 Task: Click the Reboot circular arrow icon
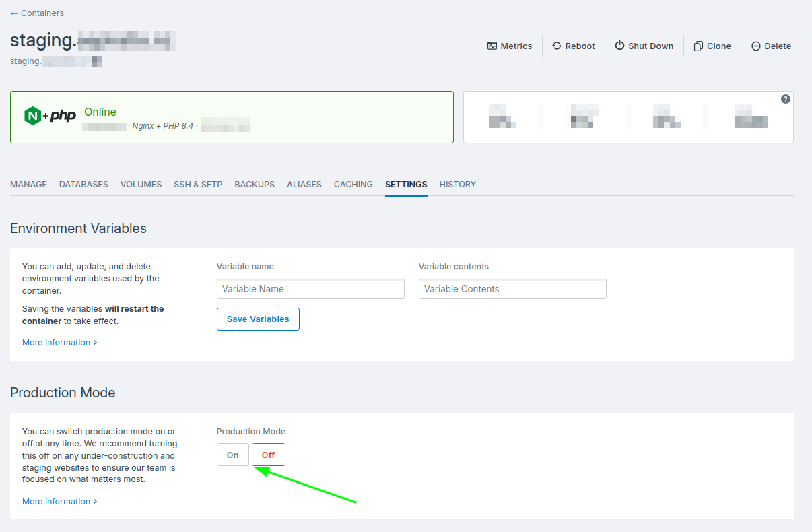click(x=557, y=46)
